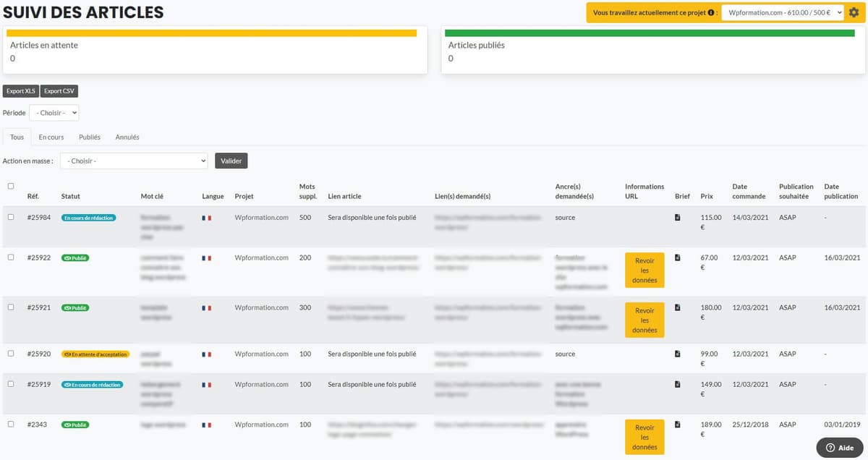
Task: Click the info icon beside current project label
Action: click(x=711, y=13)
